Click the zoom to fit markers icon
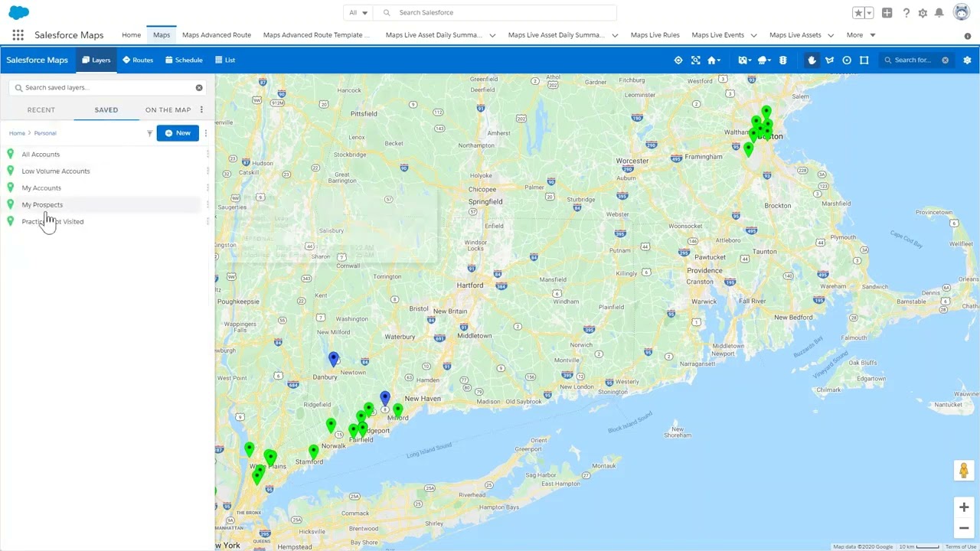The image size is (980, 551). (695, 60)
